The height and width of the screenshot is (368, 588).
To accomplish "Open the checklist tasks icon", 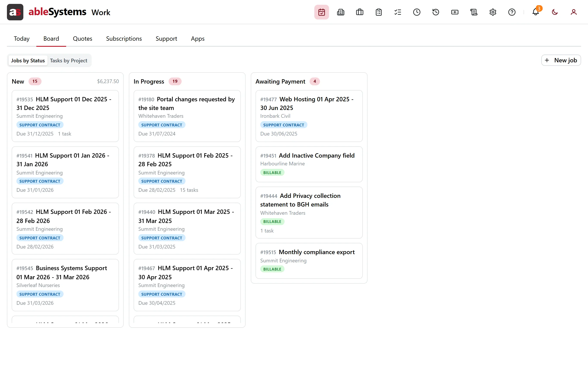I will pos(398,12).
